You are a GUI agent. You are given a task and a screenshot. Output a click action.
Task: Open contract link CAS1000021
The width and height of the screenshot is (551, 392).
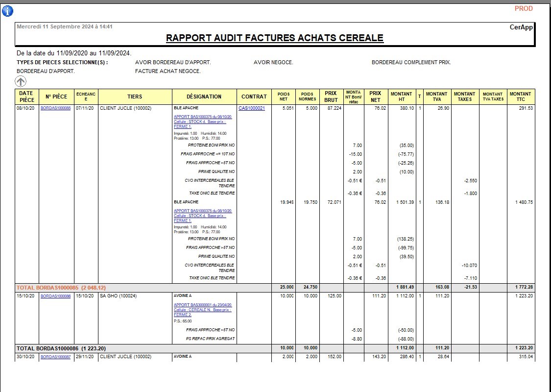click(x=252, y=108)
